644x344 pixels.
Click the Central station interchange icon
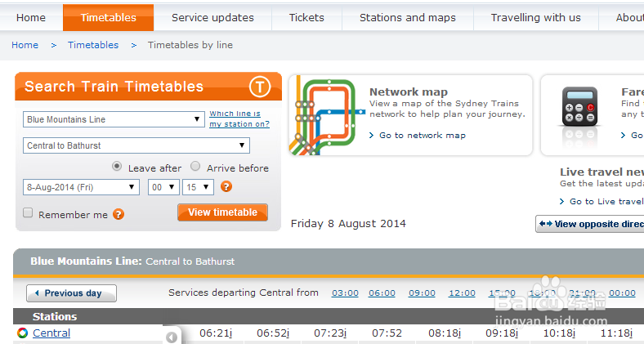(22, 333)
